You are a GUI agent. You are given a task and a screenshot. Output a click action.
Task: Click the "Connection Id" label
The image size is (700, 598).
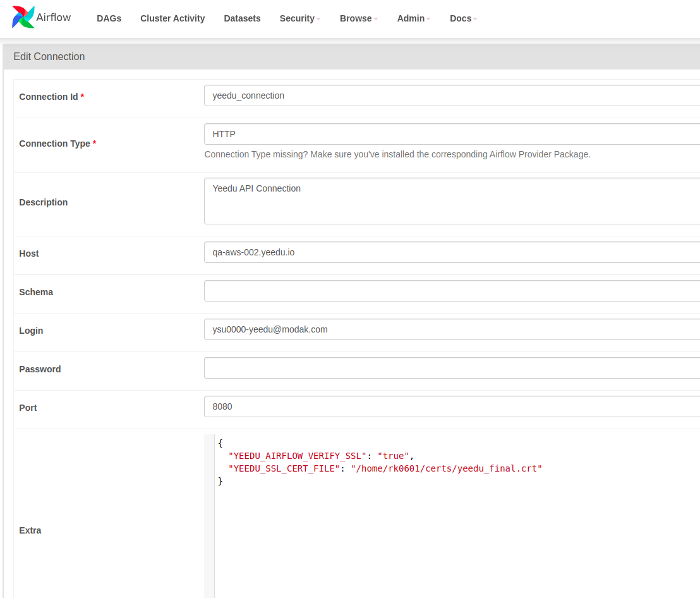tap(49, 97)
